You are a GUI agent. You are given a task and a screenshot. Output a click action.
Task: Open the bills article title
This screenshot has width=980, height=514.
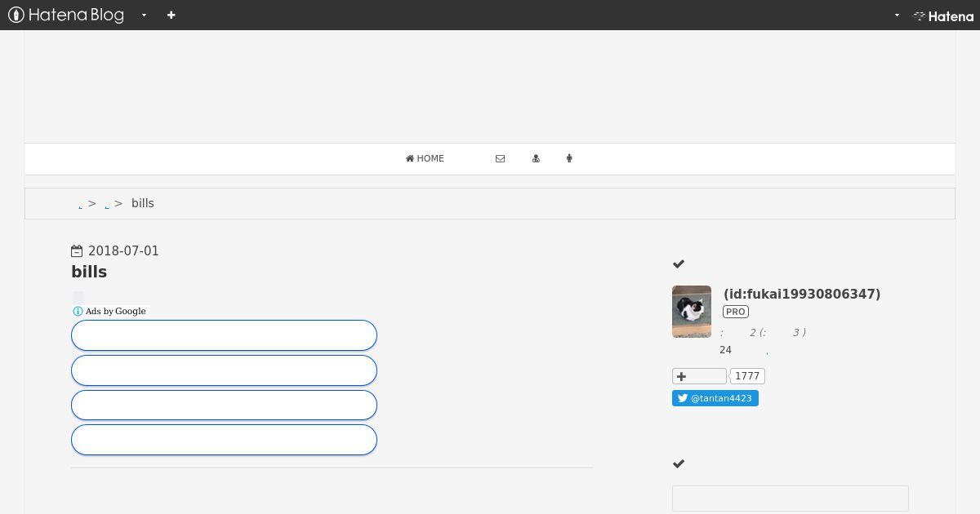click(89, 272)
